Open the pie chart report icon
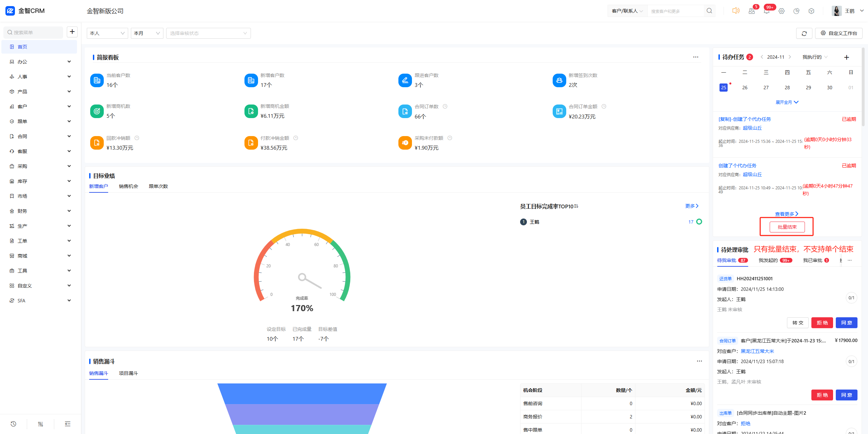 (796, 11)
